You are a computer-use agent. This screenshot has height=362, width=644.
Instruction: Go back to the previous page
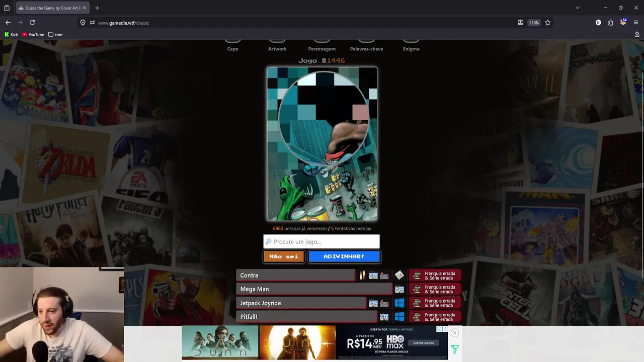tap(8, 23)
